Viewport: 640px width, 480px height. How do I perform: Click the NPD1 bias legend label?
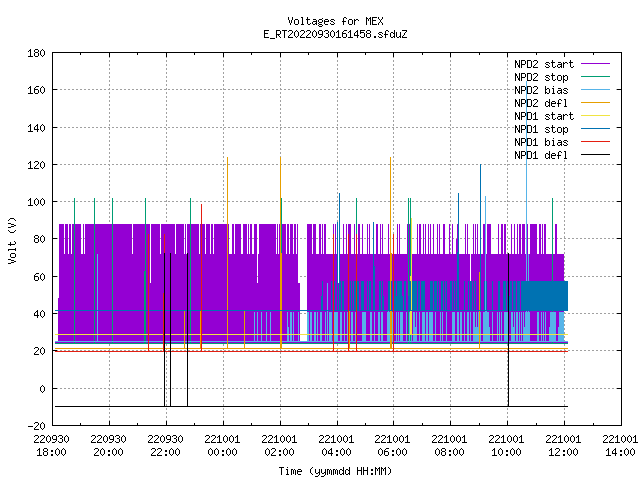pyautogui.click(x=541, y=142)
